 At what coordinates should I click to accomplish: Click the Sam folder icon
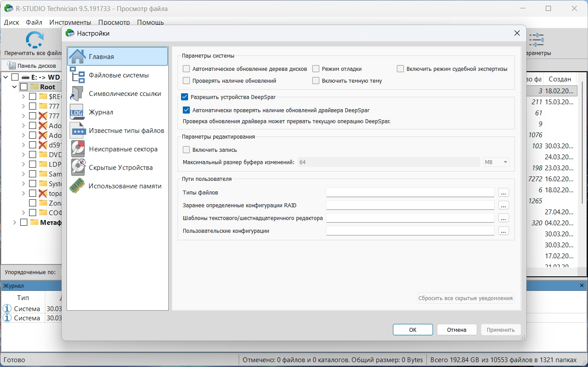[x=43, y=174]
